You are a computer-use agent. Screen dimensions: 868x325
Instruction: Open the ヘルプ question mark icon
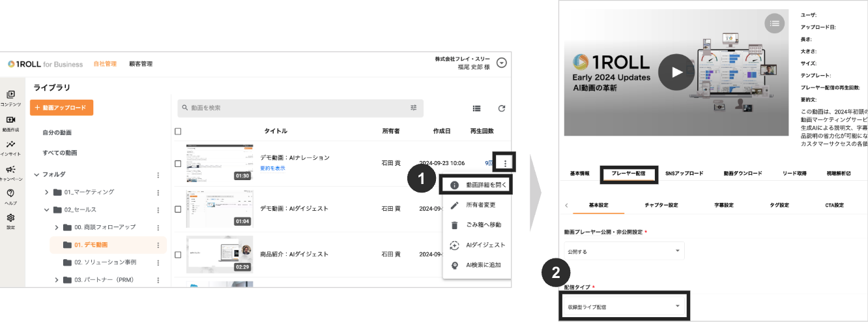point(10,193)
